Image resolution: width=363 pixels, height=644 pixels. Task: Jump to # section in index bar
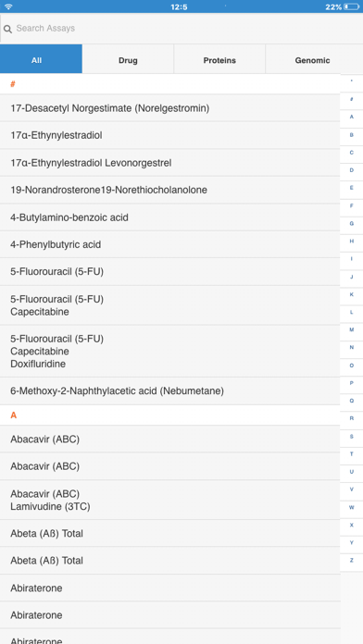point(352,99)
